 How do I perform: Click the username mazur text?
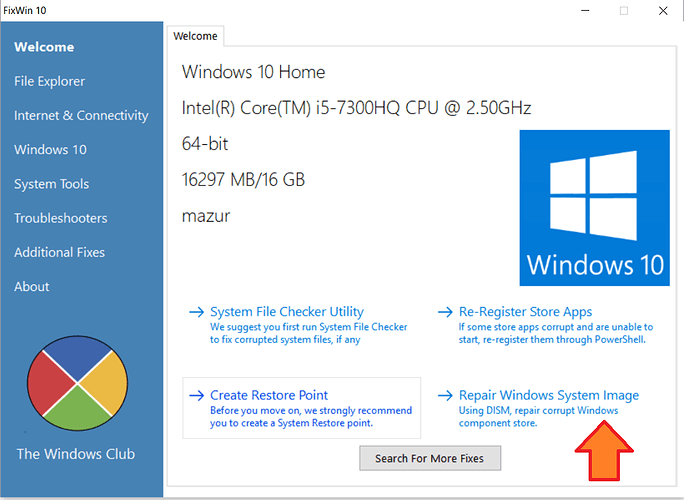(x=206, y=216)
